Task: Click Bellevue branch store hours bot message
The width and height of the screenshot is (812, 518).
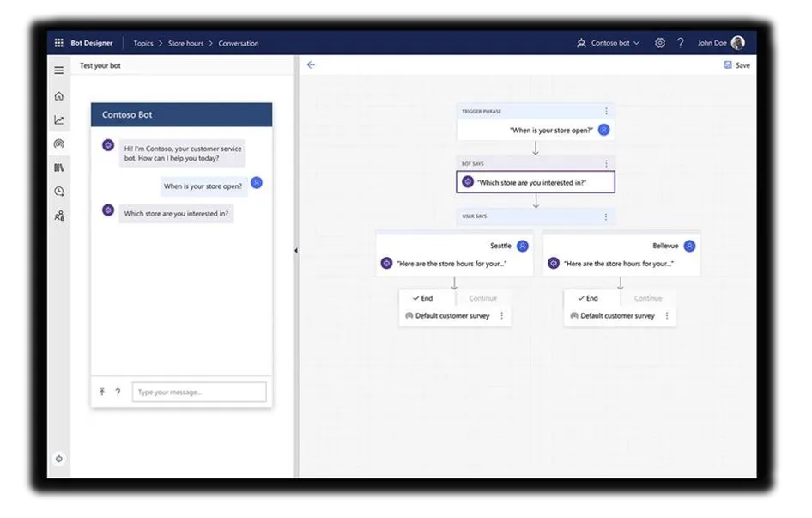Action: [x=618, y=264]
